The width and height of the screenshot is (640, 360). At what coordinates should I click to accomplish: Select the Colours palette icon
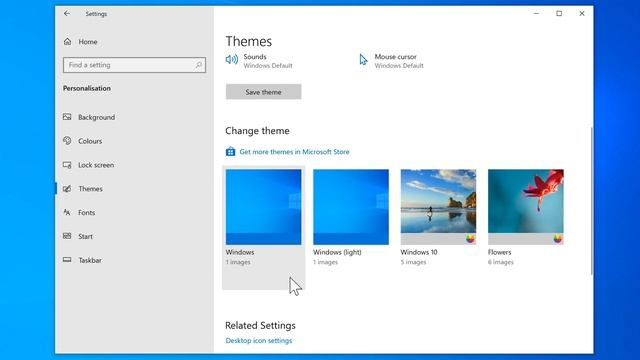point(67,141)
